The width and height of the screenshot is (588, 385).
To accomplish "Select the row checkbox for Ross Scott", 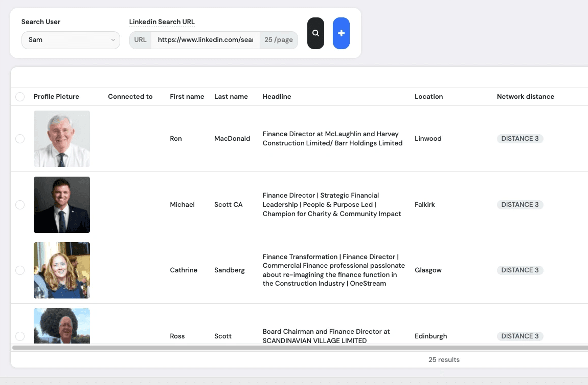I will [x=20, y=336].
